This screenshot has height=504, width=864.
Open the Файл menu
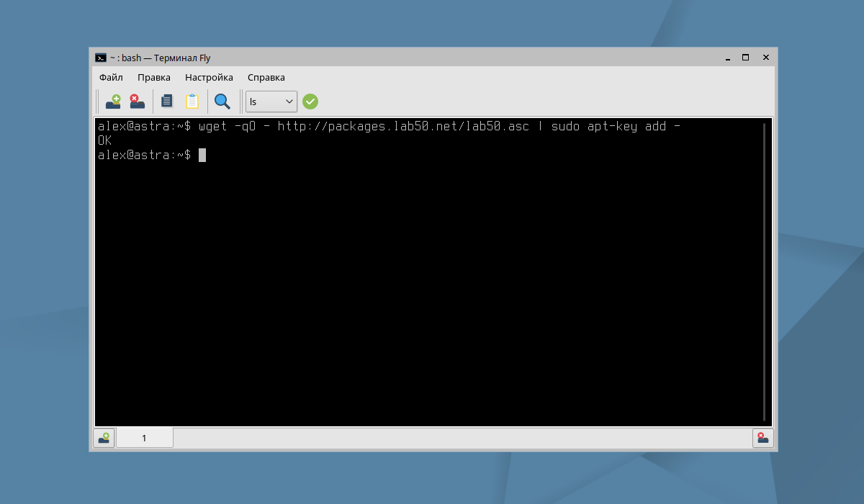click(x=111, y=77)
